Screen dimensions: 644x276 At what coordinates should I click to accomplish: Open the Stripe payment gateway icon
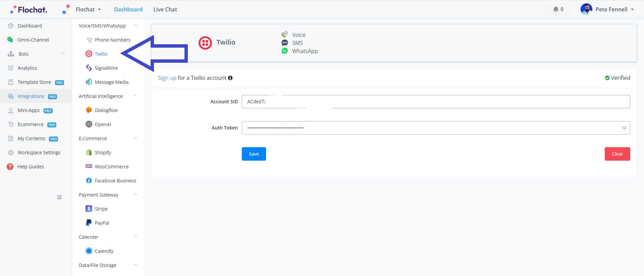(89, 209)
